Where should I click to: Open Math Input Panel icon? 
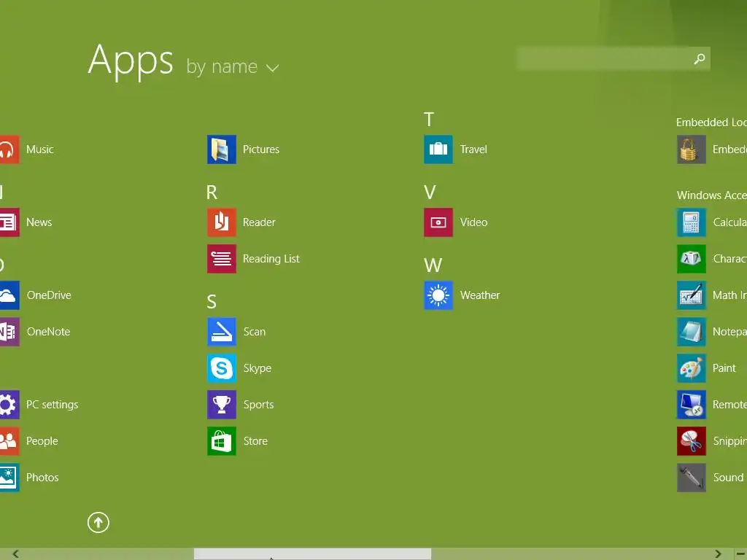(x=692, y=295)
